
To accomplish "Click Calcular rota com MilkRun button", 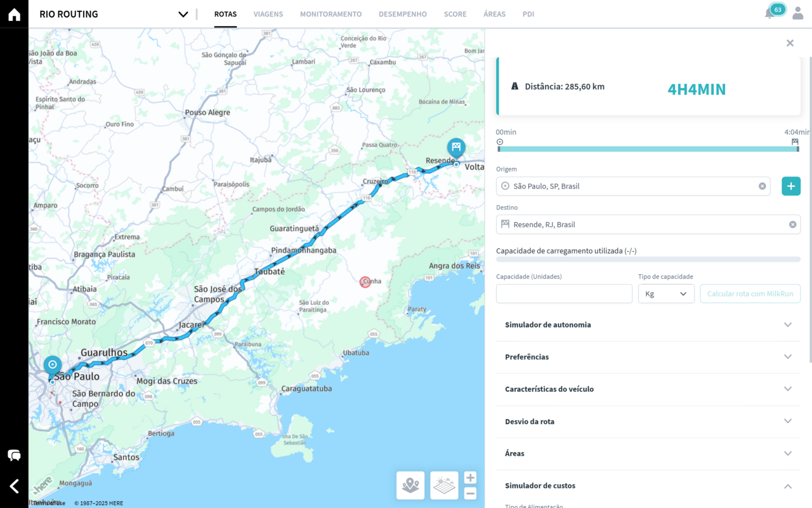I will (x=750, y=293).
